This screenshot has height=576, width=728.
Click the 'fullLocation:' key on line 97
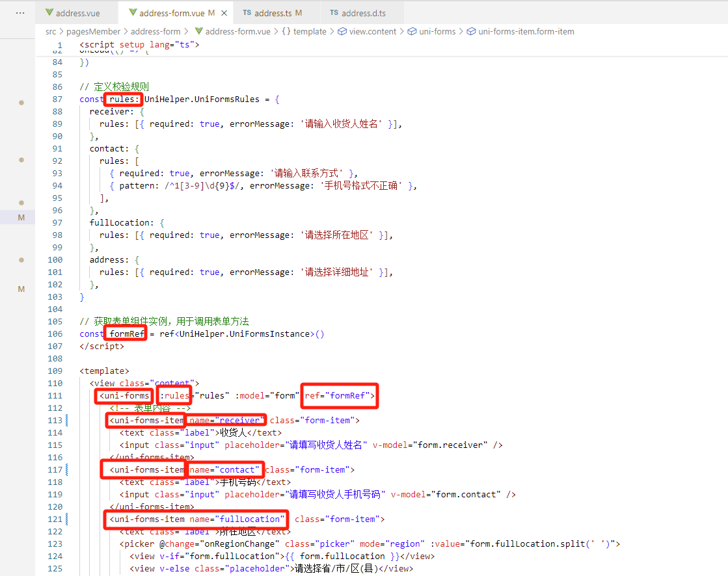coord(122,222)
